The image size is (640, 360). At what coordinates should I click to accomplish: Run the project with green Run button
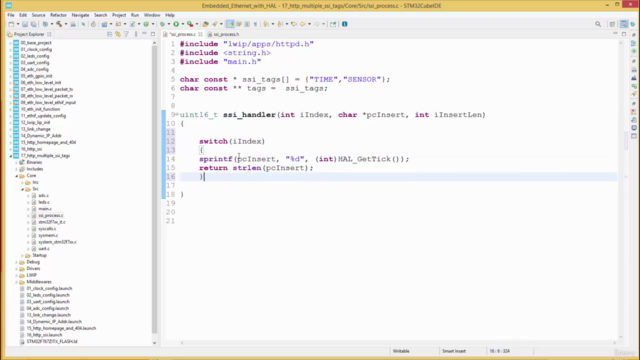(176, 24)
